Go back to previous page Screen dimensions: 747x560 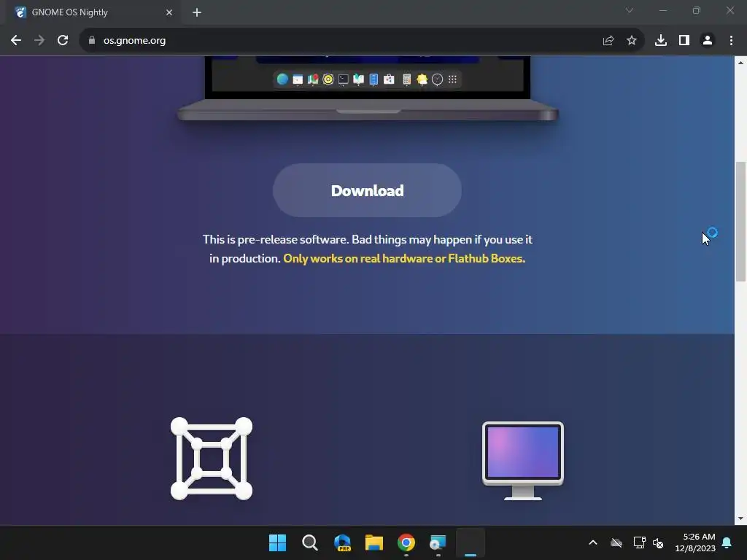16,41
